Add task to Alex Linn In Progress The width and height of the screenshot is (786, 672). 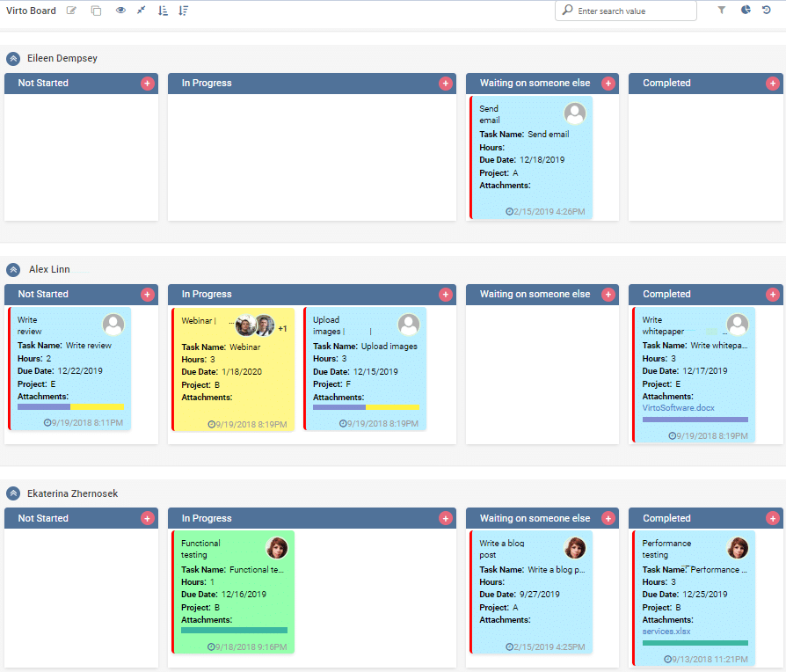(446, 295)
